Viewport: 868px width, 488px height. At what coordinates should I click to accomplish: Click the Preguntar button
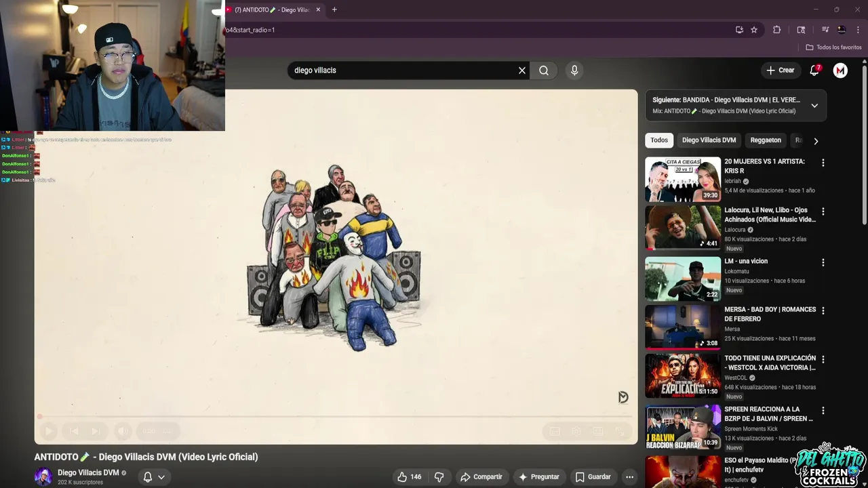539,477
